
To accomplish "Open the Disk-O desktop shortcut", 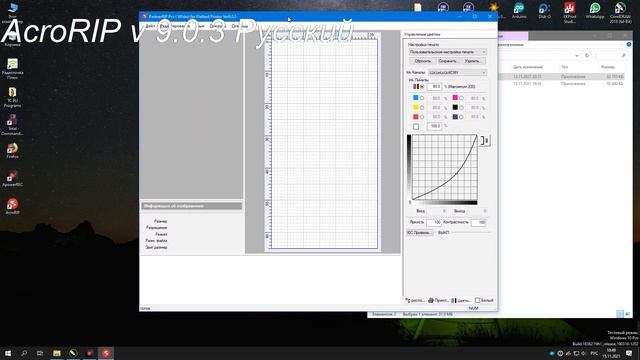I will click(x=544, y=10).
